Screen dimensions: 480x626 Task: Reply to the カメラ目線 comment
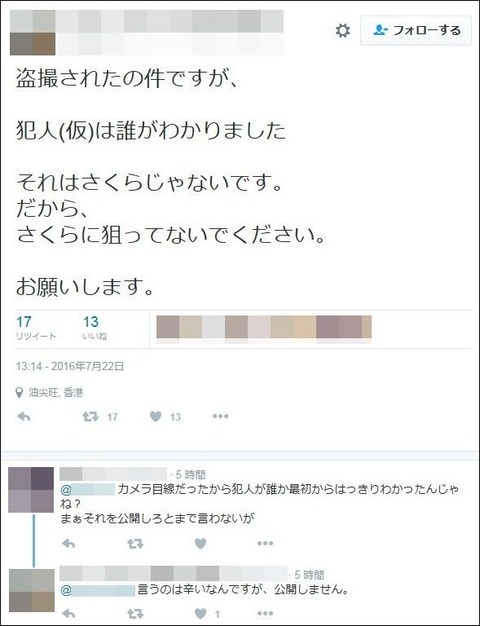(x=69, y=543)
